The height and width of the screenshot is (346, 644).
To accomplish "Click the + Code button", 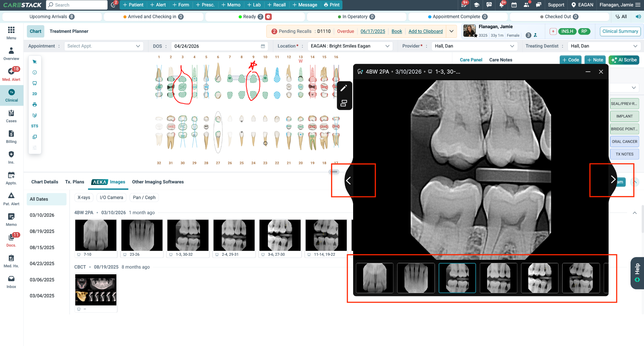I will point(571,60).
